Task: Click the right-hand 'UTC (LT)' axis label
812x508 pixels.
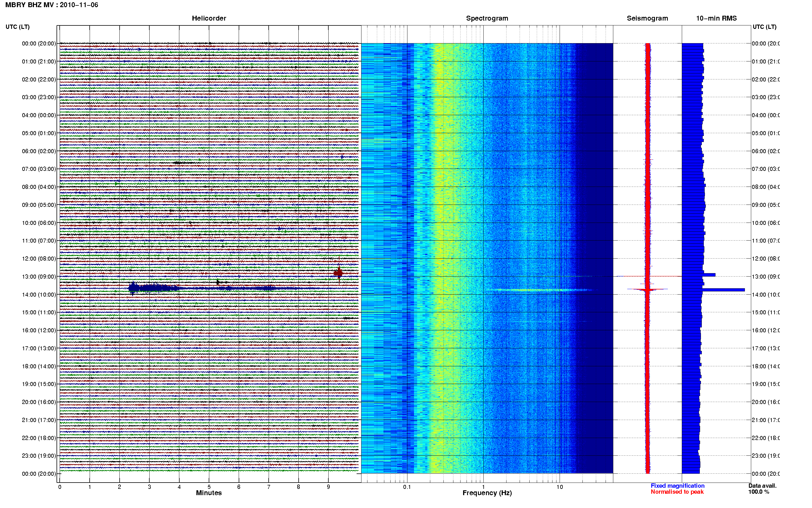Action: (764, 27)
